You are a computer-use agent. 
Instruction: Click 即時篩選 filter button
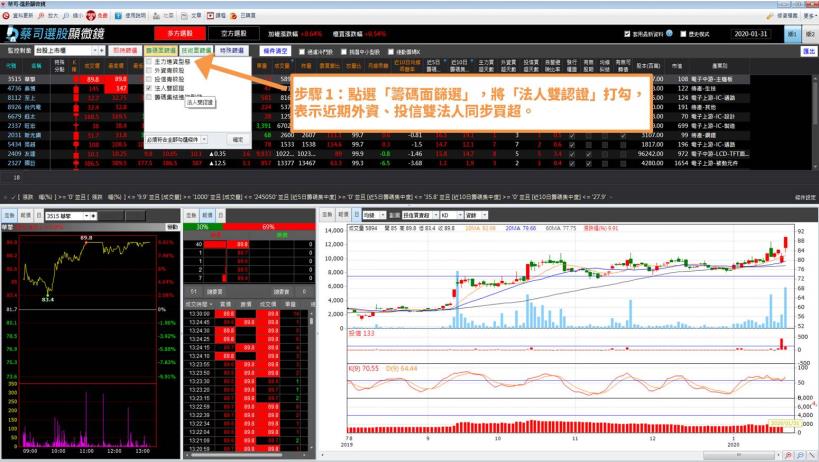coord(125,51)
